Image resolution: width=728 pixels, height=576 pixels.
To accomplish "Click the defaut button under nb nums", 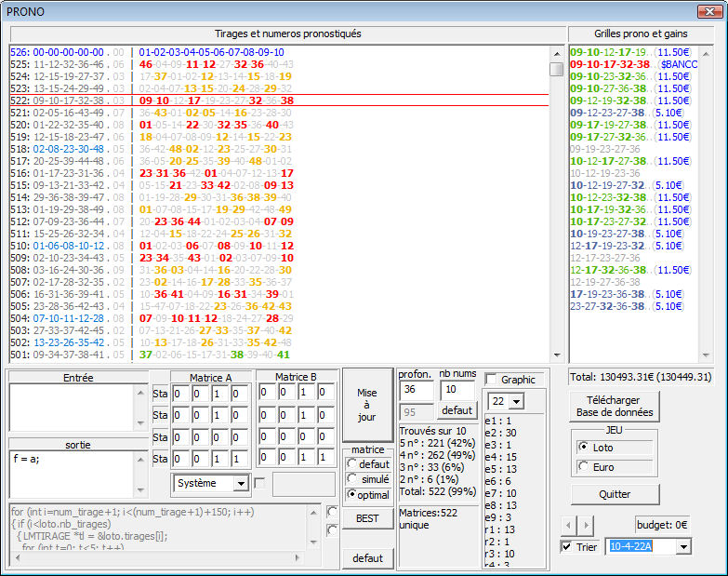I will (x=457, y=410).
